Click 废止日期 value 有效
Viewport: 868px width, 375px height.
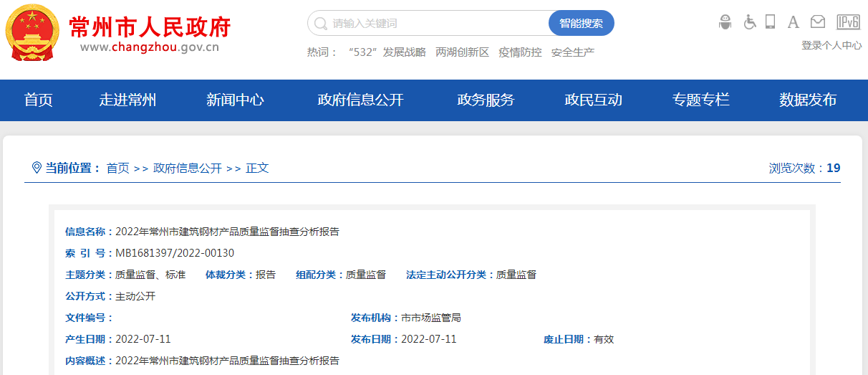(604, 339)
